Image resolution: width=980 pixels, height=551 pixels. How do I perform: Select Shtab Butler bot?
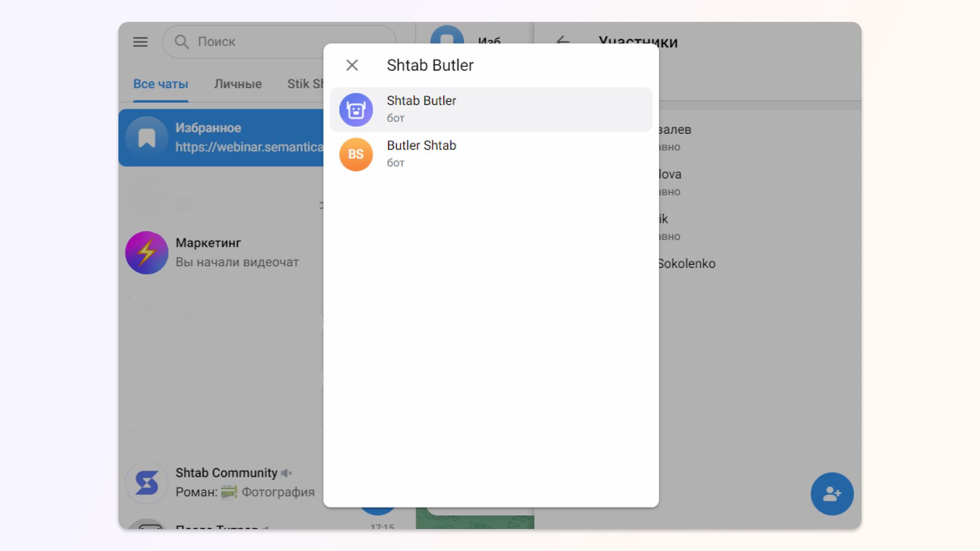[491, 109]
